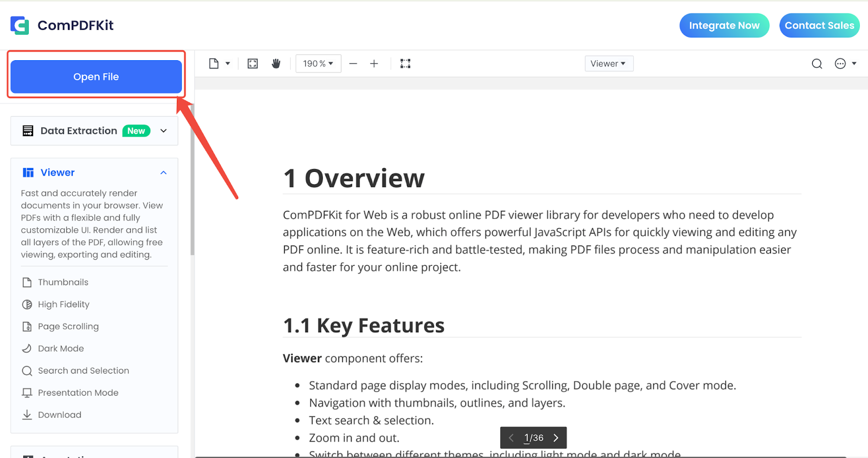868x458 pixels.
Task: Click the '1.1 Key Features' heading
Action: (x=363, y=325)
